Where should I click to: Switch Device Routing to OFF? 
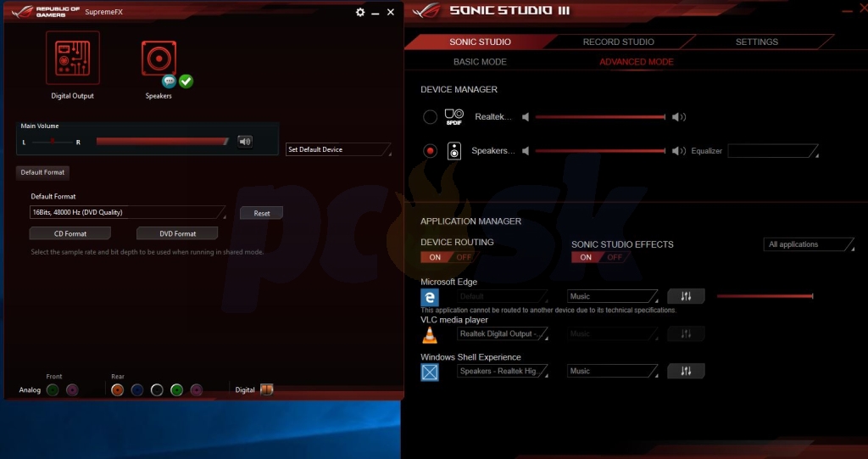(x=464, y=257)
